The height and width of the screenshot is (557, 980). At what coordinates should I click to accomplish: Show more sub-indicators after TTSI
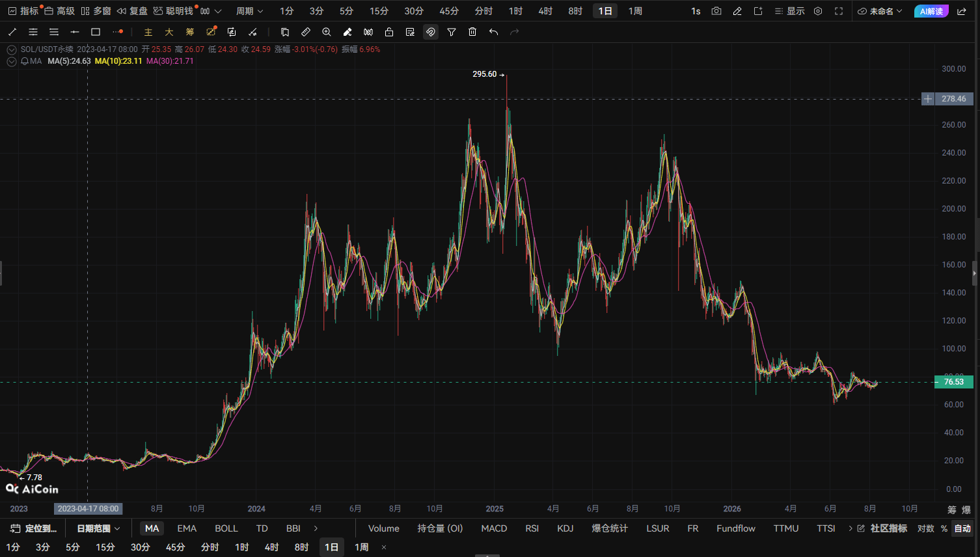click(x=851, y=528)
